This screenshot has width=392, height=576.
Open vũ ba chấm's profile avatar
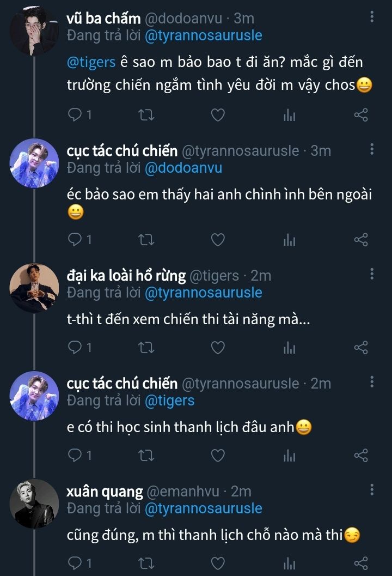pos(35,31)
